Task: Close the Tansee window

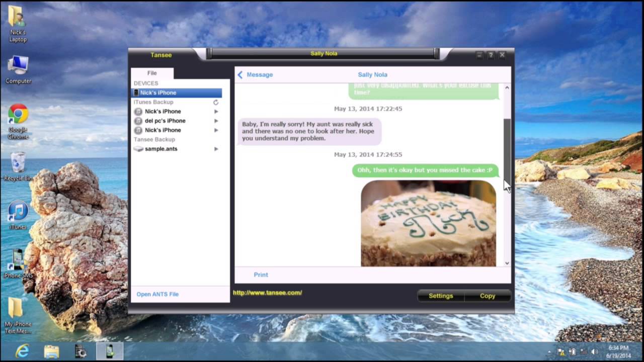Action: coord(502,55)
